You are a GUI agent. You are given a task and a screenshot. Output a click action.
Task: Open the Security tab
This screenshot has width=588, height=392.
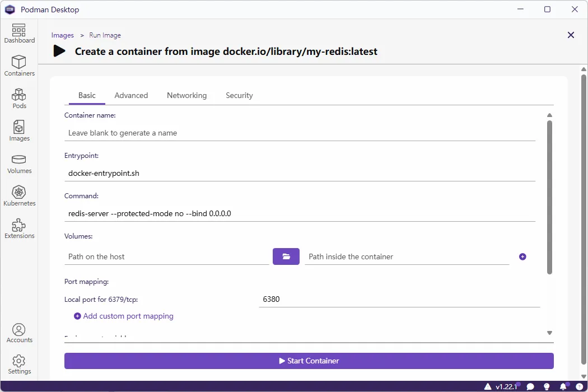(x=239, y=95)
